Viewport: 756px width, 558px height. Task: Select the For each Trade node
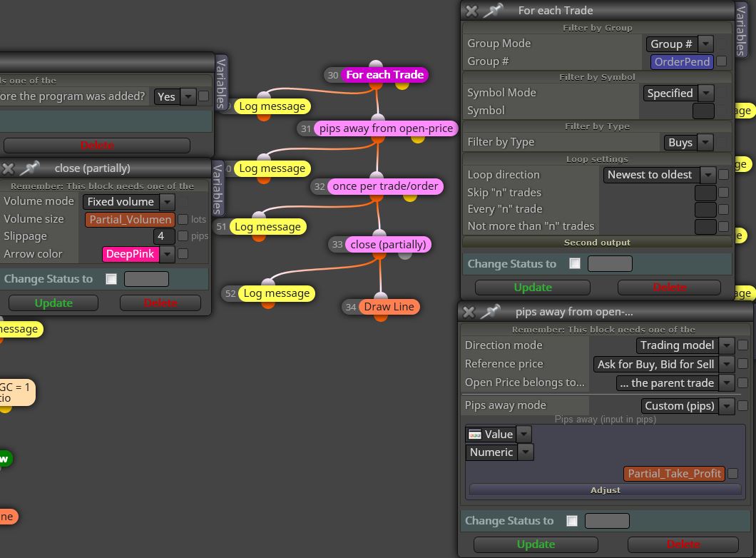pyautogui.click(x=384, y=75)
